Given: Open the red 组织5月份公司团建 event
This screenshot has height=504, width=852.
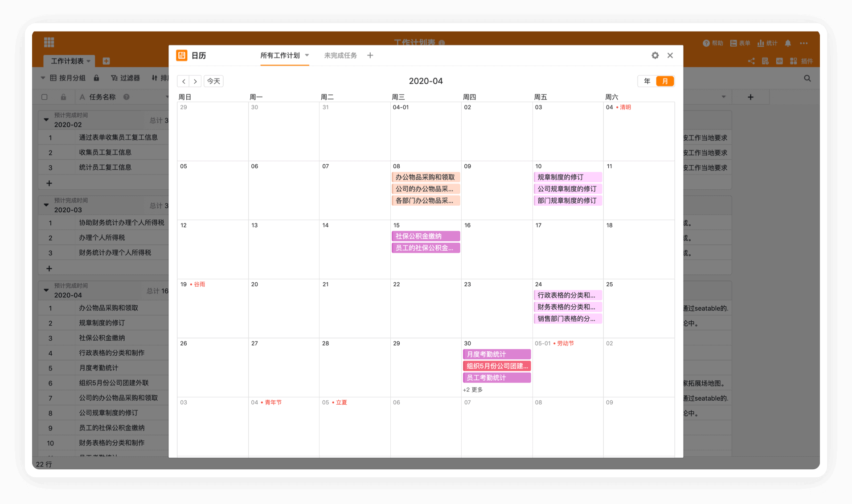Looking at the screenshot, I should [497, 366].
